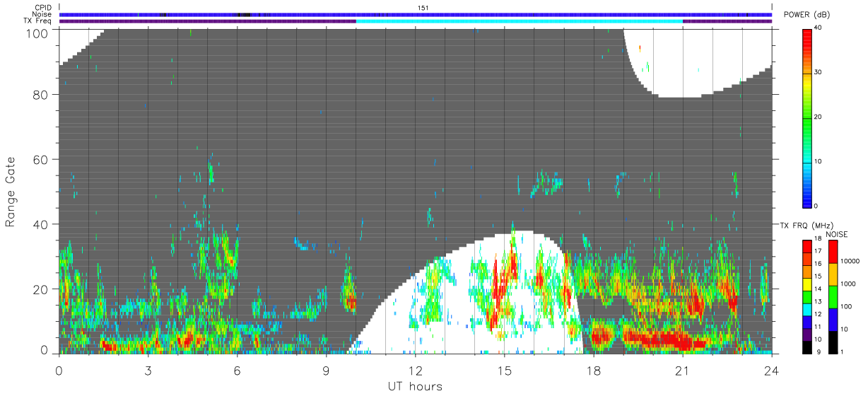Click the x-axis tick label '18'
The height and width of the screenshot is (401, 868).
pos(594,370)
